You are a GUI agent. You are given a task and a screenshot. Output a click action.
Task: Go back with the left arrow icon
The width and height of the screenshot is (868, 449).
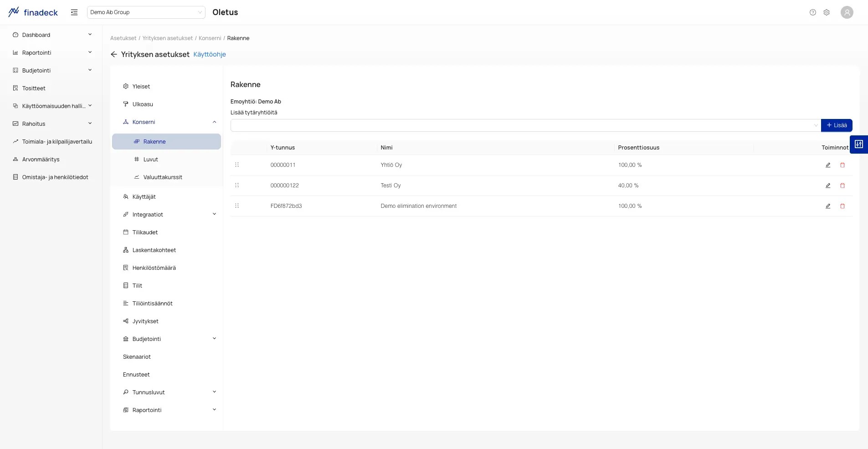point(114,54)
